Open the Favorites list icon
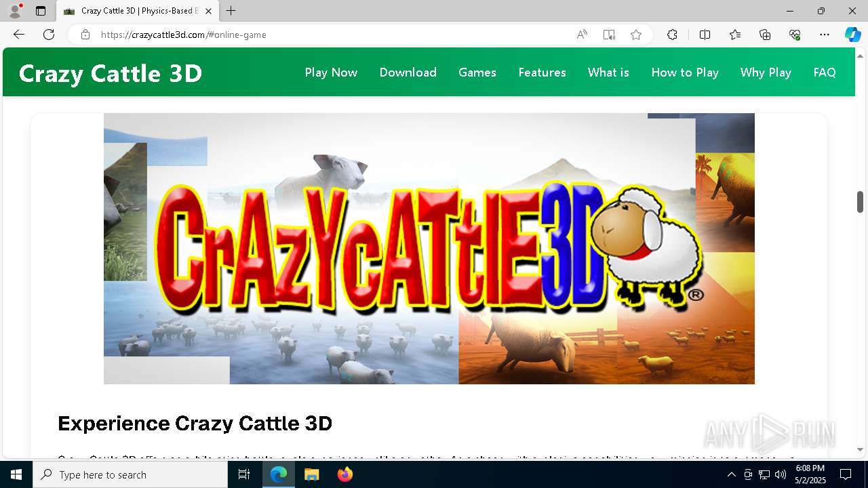This screenshot has width=868, height=488. tap(735, 35)
